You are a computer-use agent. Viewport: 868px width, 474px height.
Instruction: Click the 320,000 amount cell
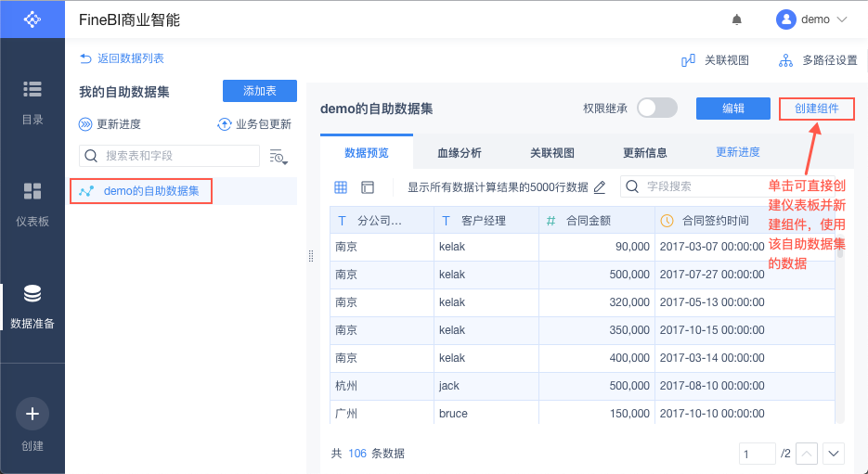597,302
